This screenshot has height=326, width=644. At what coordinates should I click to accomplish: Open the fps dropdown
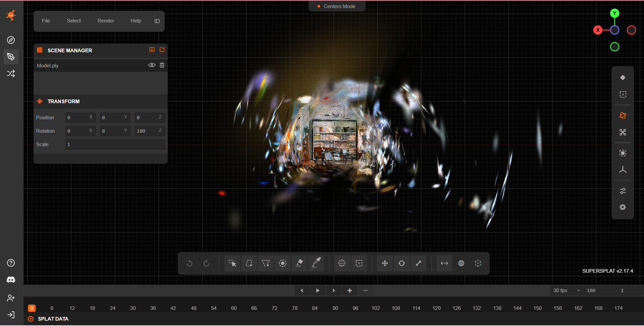tap(567, 291)
